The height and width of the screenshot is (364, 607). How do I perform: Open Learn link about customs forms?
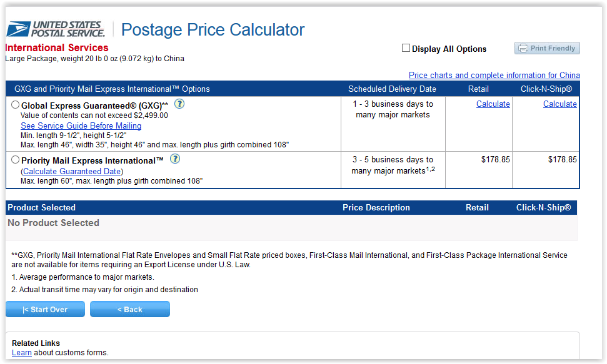pyautogui.click(x=21, y=353)
